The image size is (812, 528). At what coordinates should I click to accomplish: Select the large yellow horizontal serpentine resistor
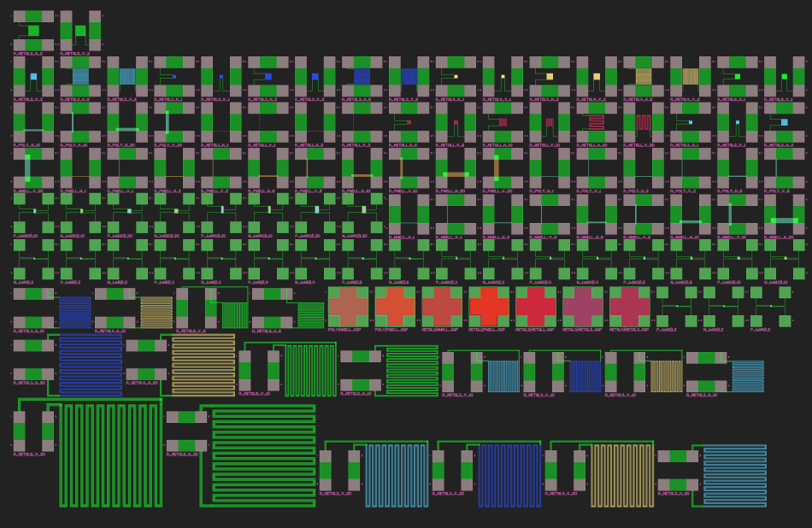click(x=203, y=364)
